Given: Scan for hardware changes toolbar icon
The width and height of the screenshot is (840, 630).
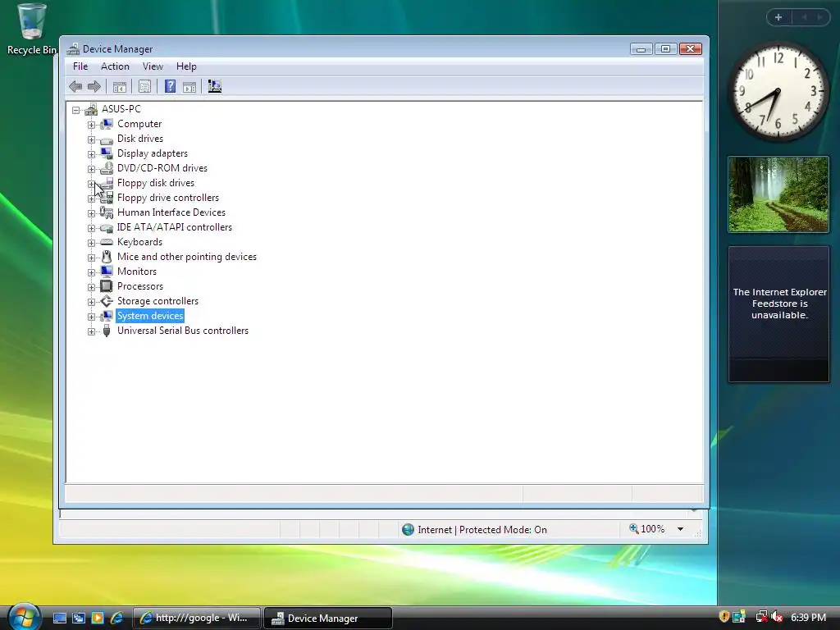Looking at the screenshot, I should [x=215, y=86].
